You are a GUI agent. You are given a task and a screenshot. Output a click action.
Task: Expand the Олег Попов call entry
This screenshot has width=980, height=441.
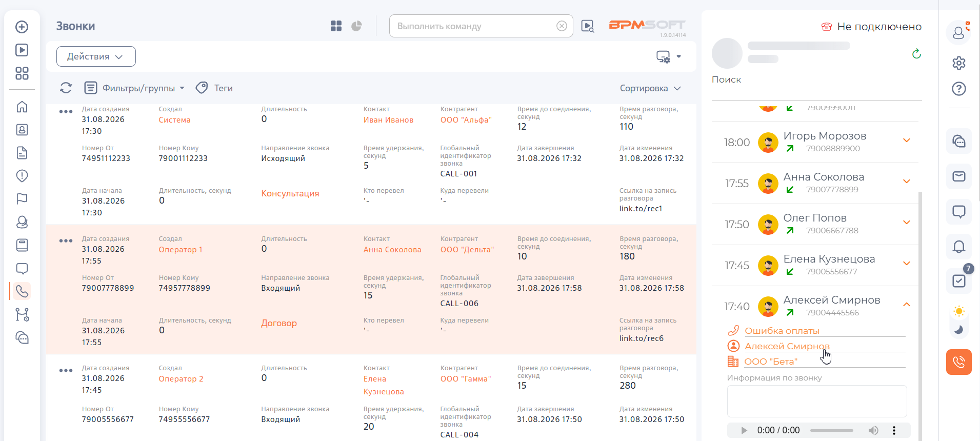(x=906, y=223)
